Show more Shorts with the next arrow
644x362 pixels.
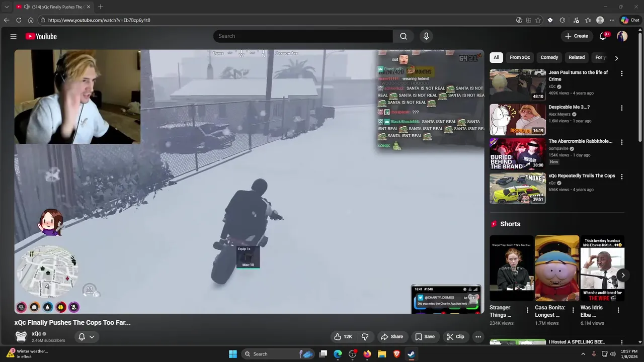(623, 275)
